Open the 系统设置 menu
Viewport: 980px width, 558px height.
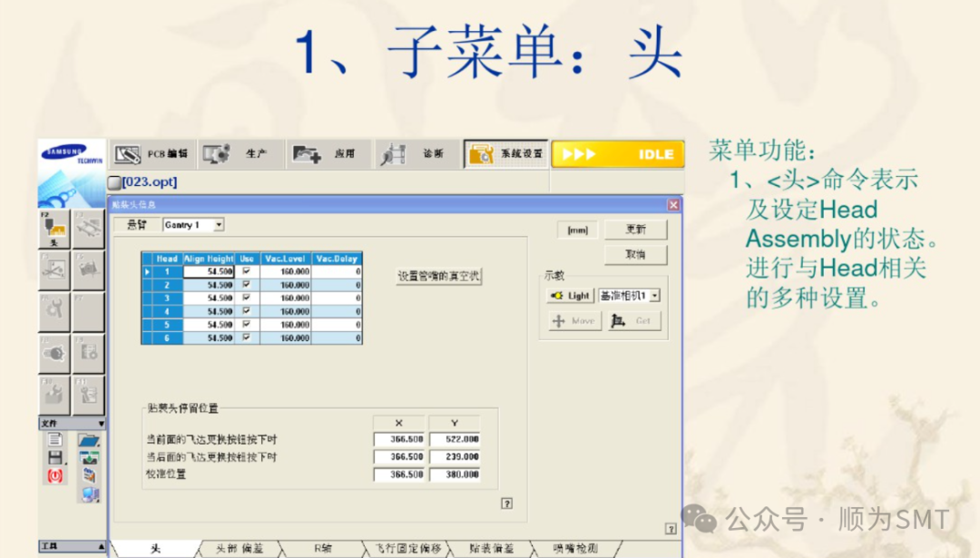coord(506,153)
